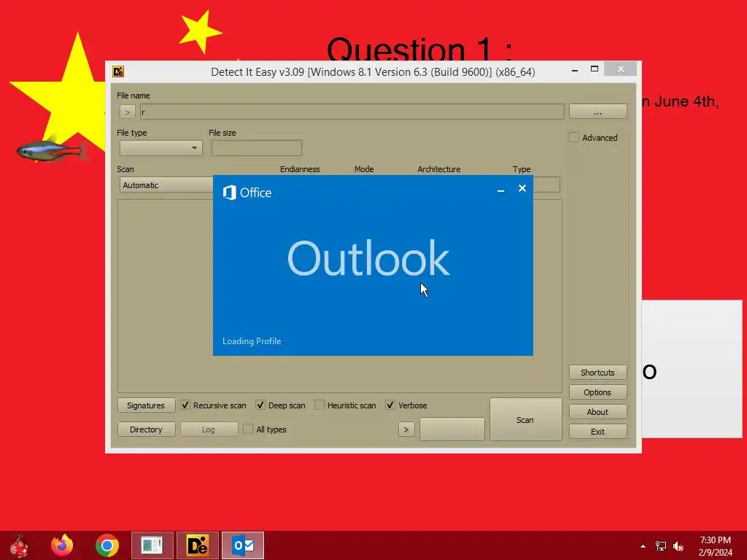Click the arrow button beside File name

[127, 112]
